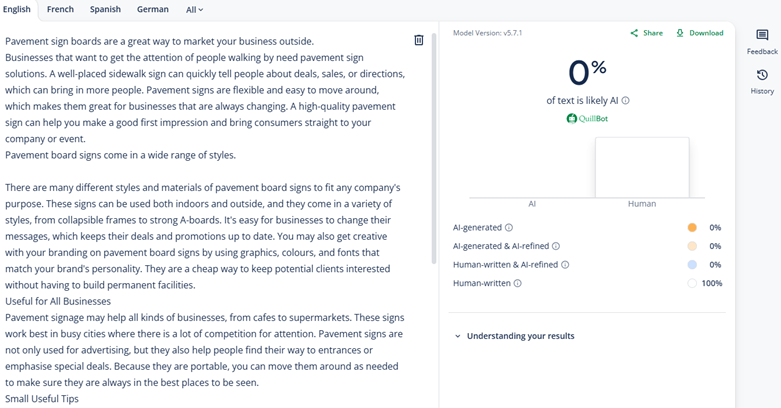
Task: Click the Download icon
Action: coord(680,33)
